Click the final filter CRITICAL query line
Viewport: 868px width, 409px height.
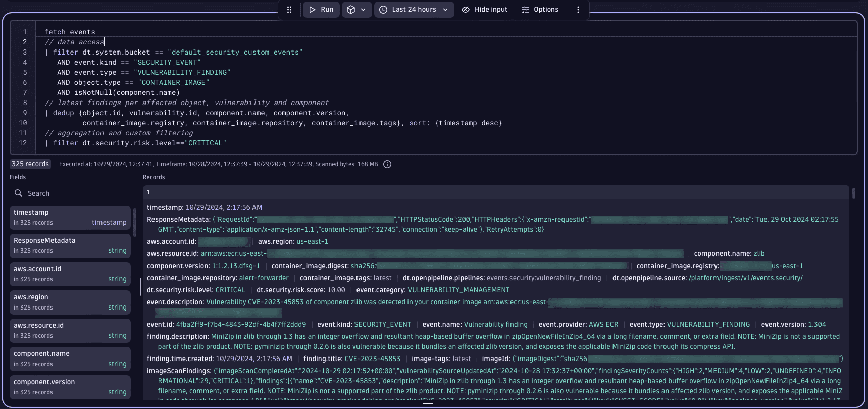coord(135,143)
